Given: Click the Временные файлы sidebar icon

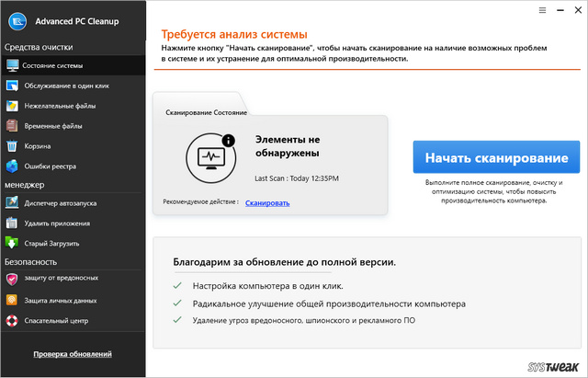Looking at the screenshot, I should coord(12,126).
